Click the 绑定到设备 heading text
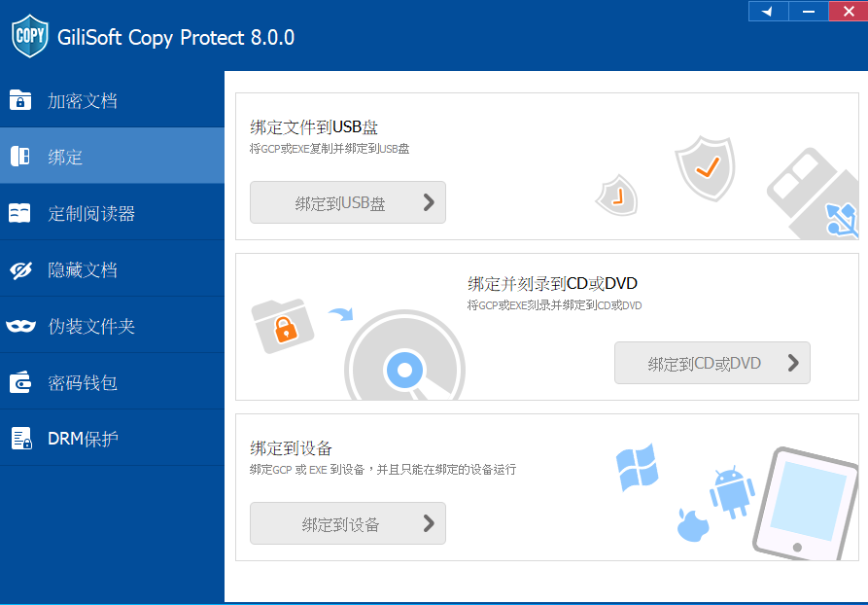Viewport: 868px width, 605px height. 291,447
